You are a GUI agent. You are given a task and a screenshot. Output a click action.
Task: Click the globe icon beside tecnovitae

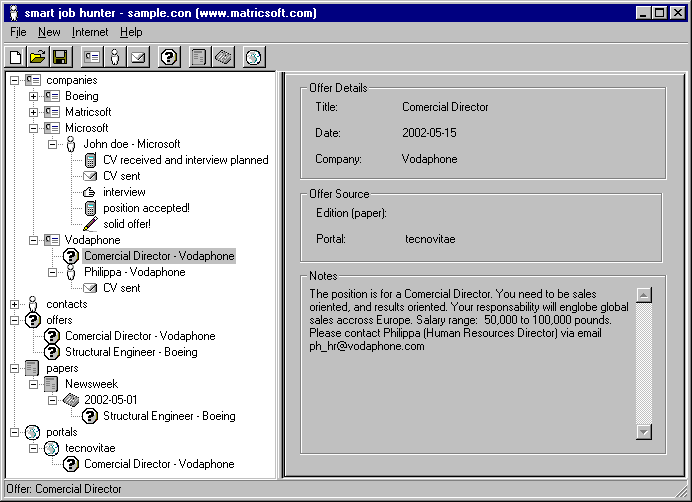click(x=52, y=448)
